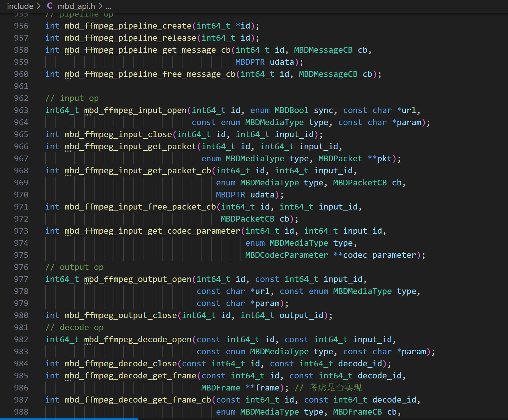508x420 pixels.
Task: Open the mbd_api.h breadcrumb
Action: (76, 6)
